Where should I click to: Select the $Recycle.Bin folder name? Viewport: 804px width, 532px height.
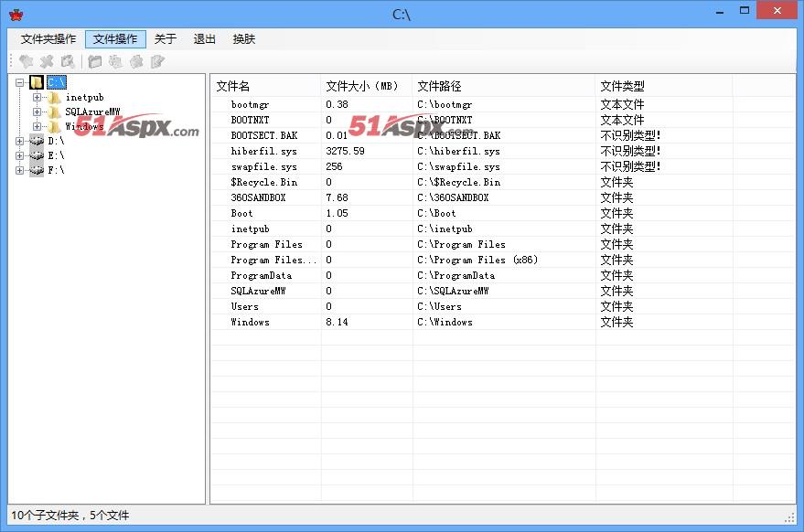263,182
